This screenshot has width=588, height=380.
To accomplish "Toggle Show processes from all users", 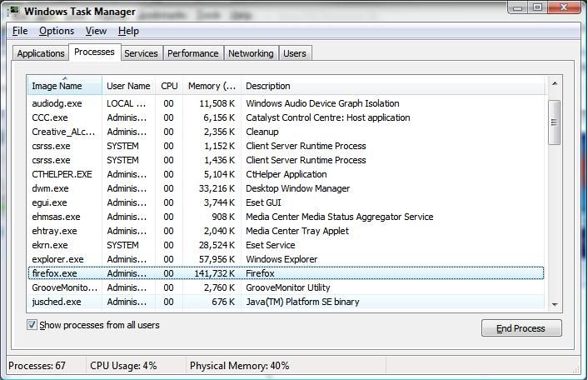I will pyautogui.click(x=32, y=325).
